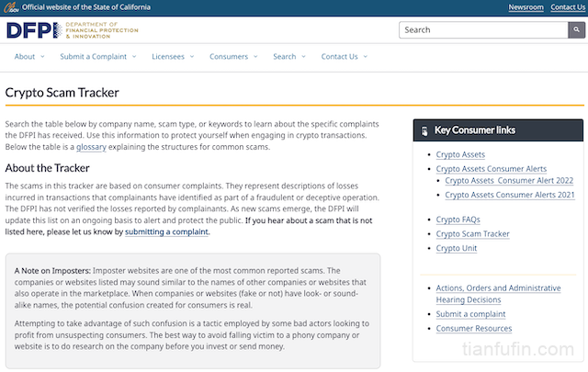
Task: Open the Crypto Unit link
Action: 457,248
